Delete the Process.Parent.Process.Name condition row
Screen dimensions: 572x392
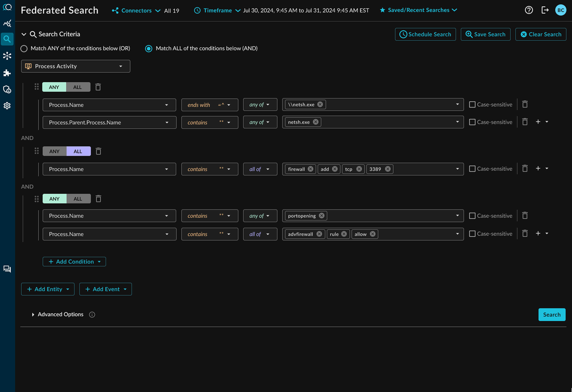pyautogui.click(x=525, y=122)
